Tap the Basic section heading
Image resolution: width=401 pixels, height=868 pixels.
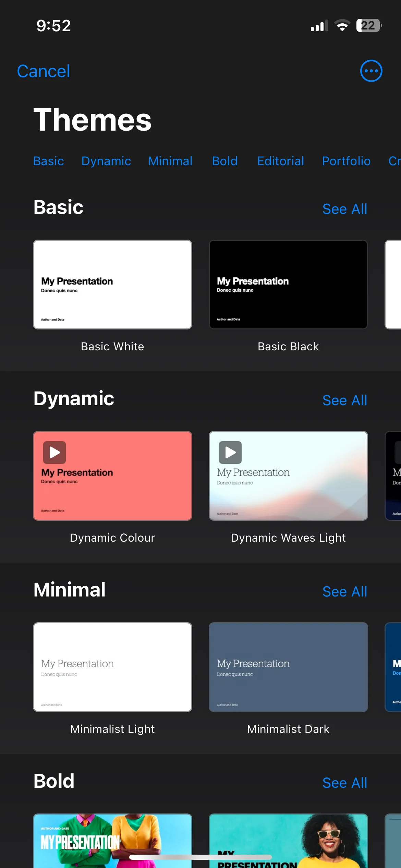click(58, 207)
